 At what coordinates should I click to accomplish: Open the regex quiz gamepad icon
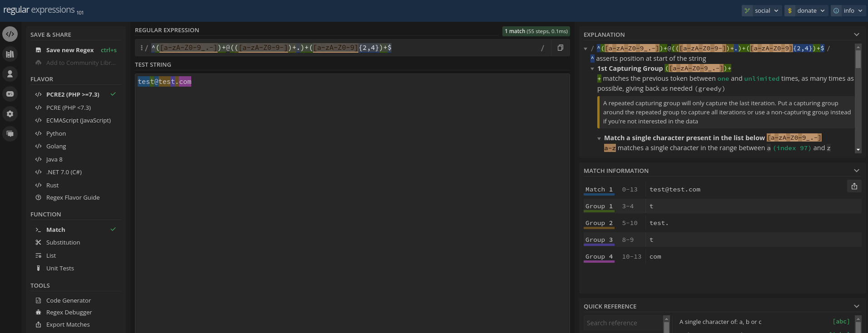coord(10,94)
